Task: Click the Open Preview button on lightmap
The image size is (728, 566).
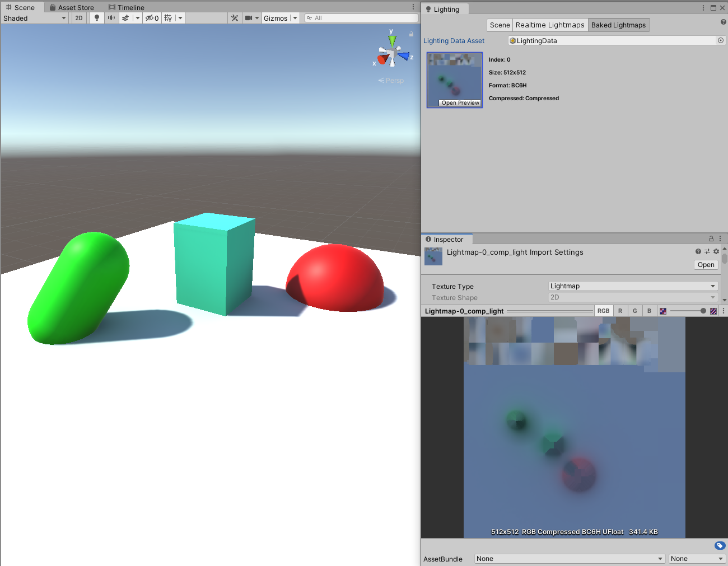Action: (460, 102)
